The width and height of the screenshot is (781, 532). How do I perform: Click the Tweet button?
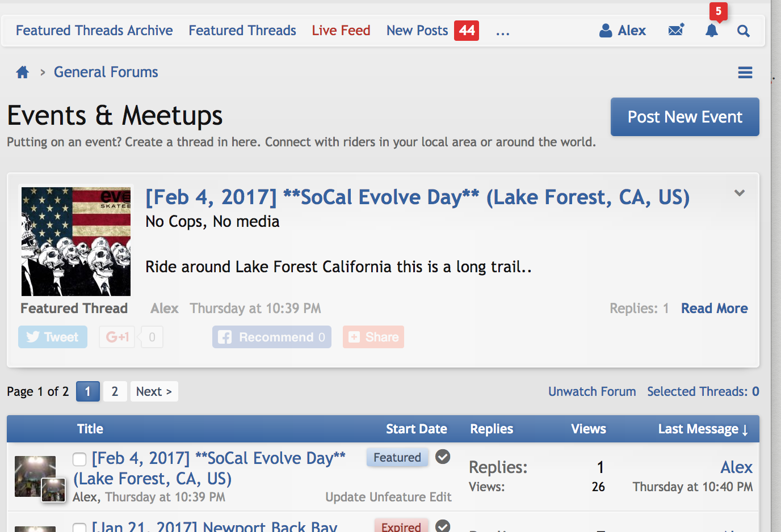point(53,337)
